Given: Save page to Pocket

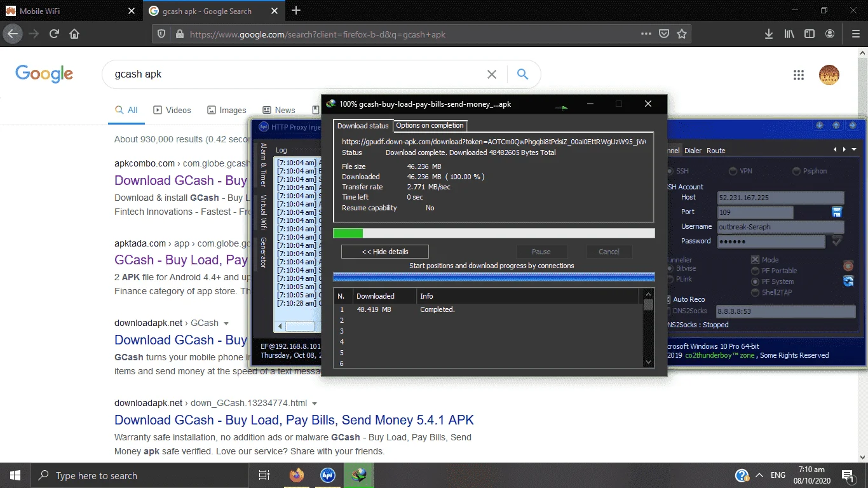Looking at the screenshot, I should tap(664, 34).
